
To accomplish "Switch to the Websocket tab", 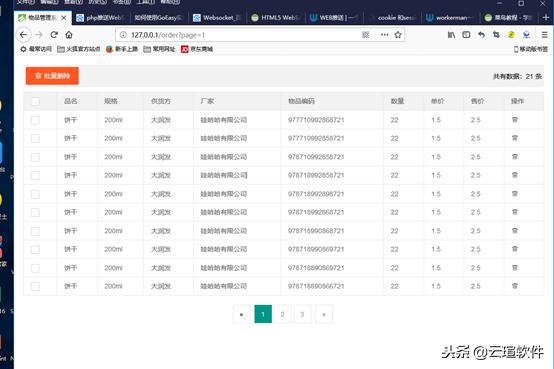I will point(217,18).
